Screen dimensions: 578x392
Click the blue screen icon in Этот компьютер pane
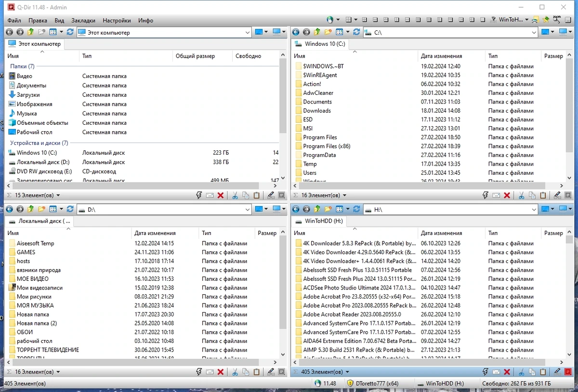[x=259, y=32]
